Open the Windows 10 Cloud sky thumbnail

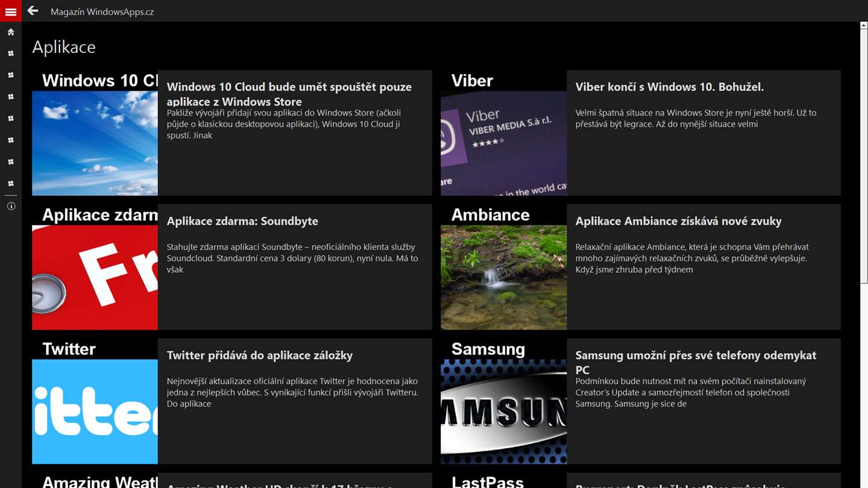[95, 143]
